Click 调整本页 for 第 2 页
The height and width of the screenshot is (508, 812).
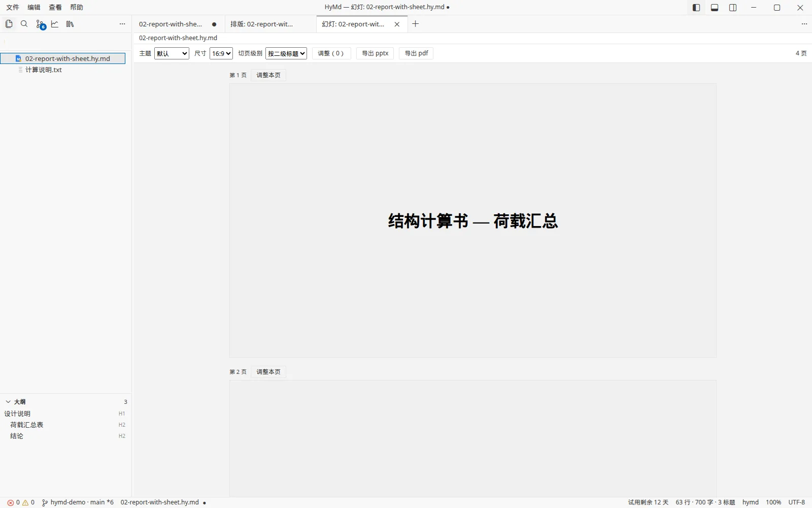(268, 372)
